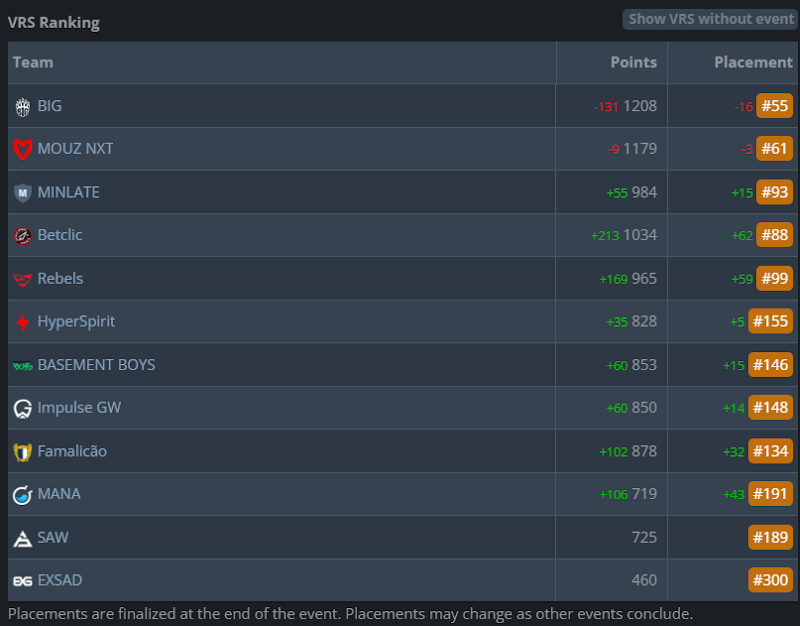
Task: Click EXSAD's points value 460
Action: coord(644,580)
